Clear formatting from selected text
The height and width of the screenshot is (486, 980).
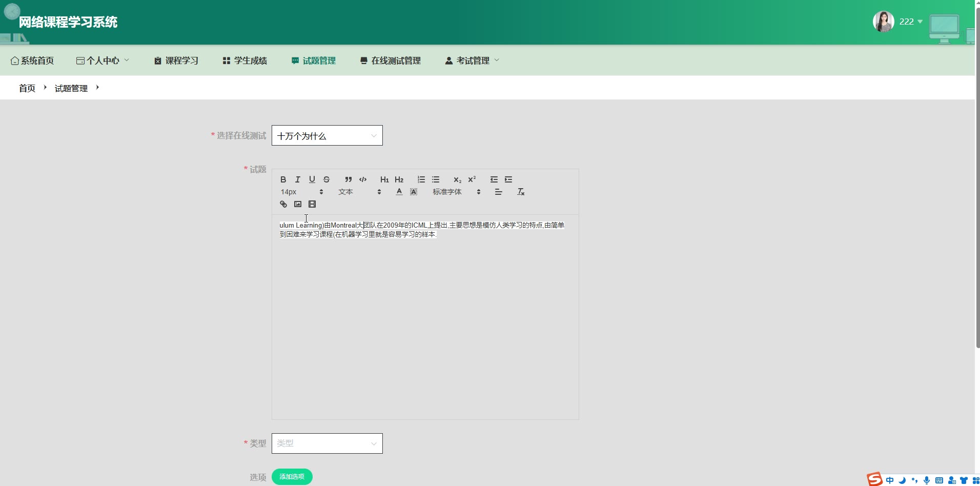click(521, 192)
